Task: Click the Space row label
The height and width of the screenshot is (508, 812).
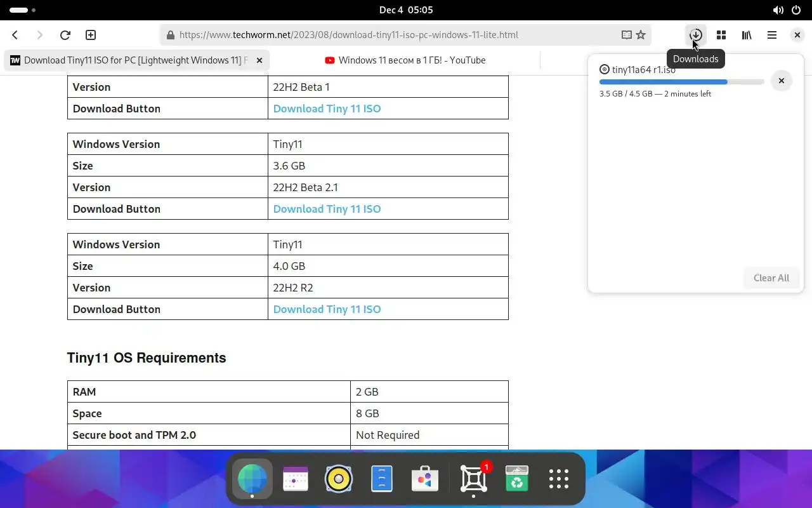Action: click(x=87, y=413)
